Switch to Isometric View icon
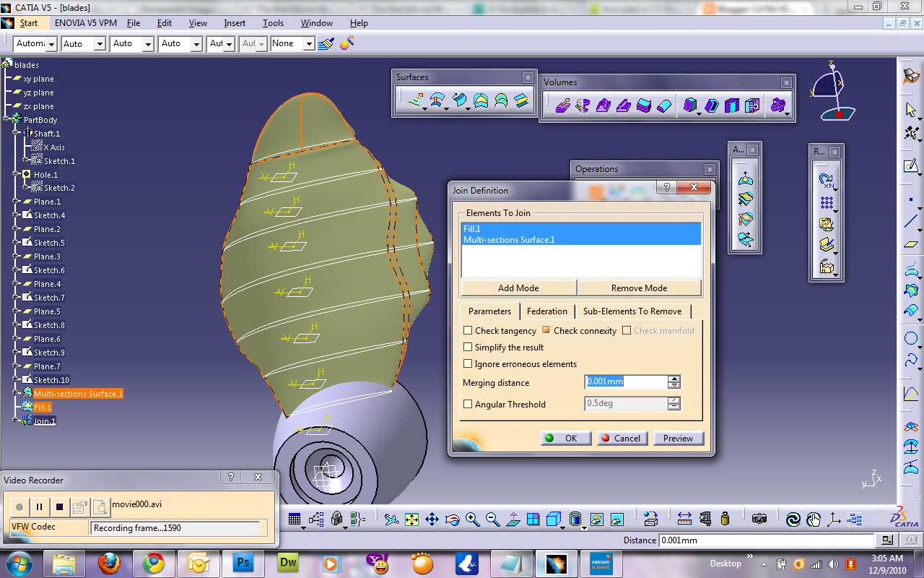Screen dimensions: 924x578 point(554,518)
